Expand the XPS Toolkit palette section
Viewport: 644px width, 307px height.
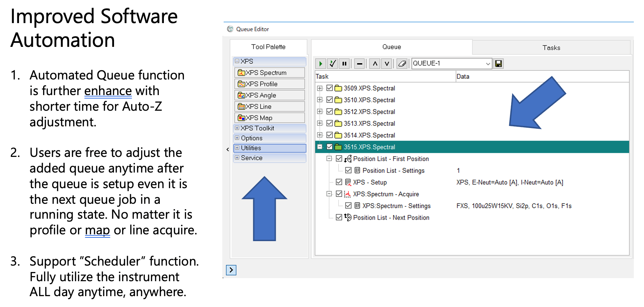tap(237, 128)
